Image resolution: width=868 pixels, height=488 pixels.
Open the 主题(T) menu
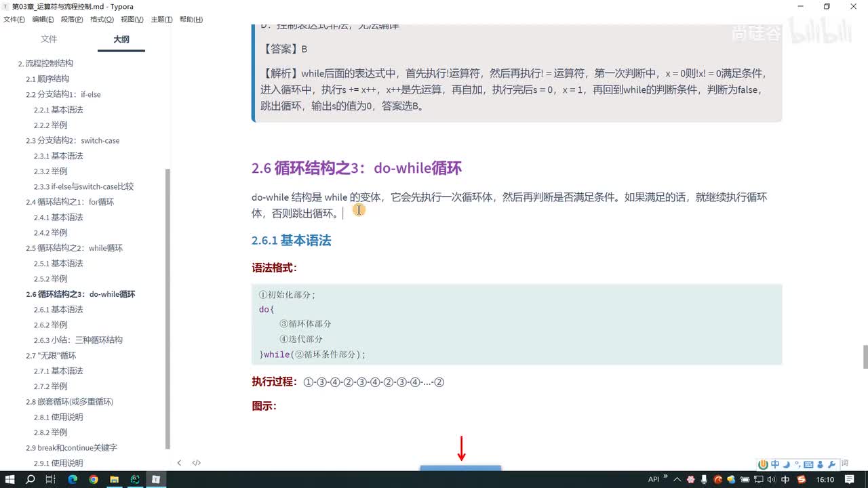pyautogui.click(x=161, y=20)
